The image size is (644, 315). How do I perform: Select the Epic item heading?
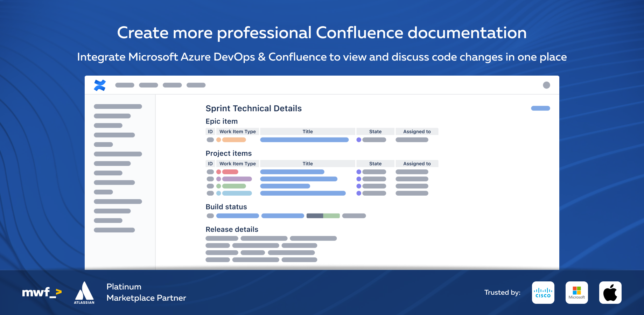pos(222,121)
